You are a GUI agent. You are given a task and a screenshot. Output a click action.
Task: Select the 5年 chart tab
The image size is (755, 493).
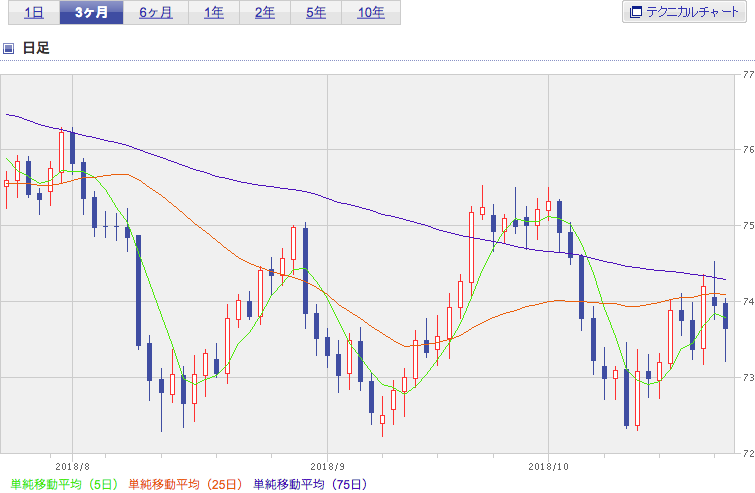(316, 13)
